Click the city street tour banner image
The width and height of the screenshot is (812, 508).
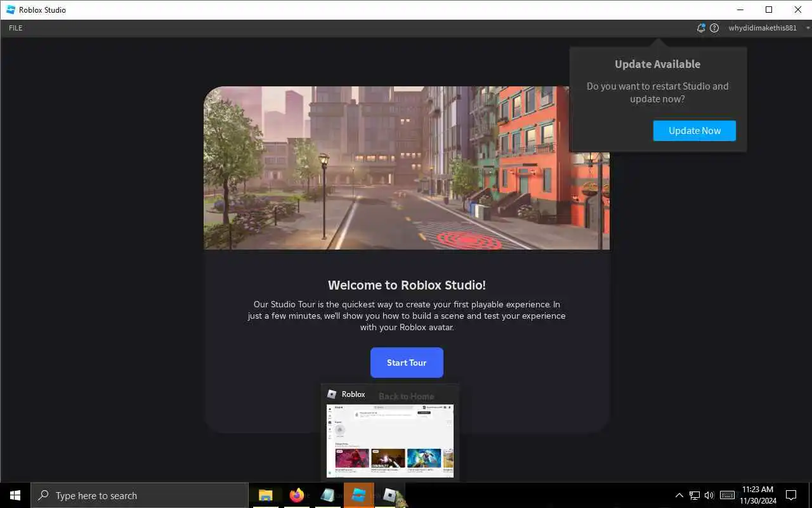point(407,168)
